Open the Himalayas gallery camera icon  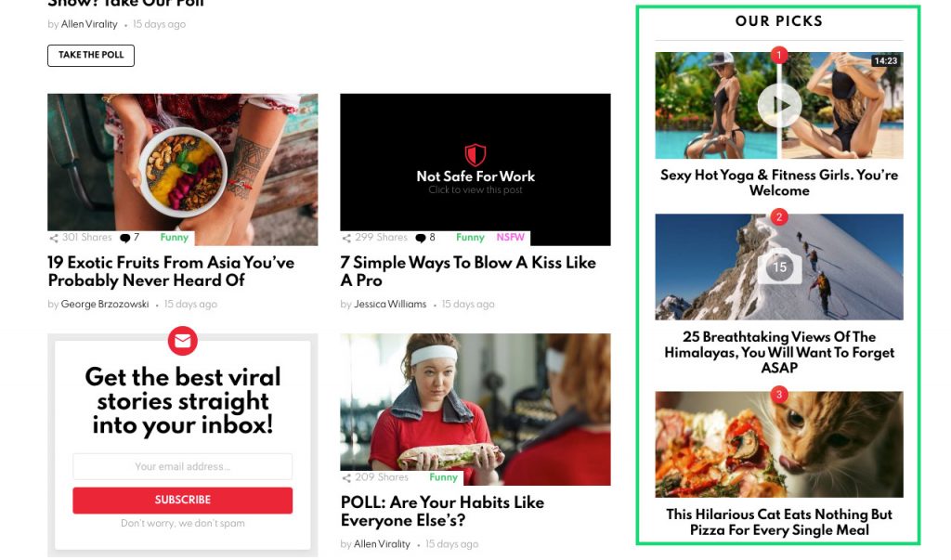[x=779, y=267]
